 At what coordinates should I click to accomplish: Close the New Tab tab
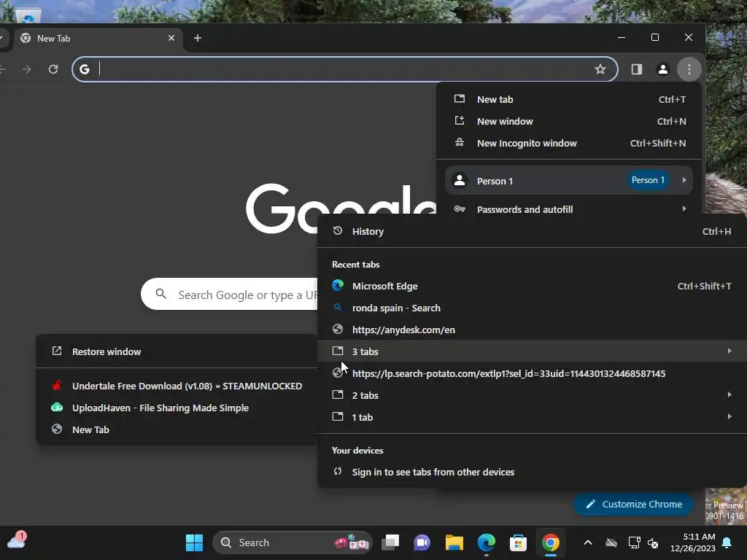point(171,38)
